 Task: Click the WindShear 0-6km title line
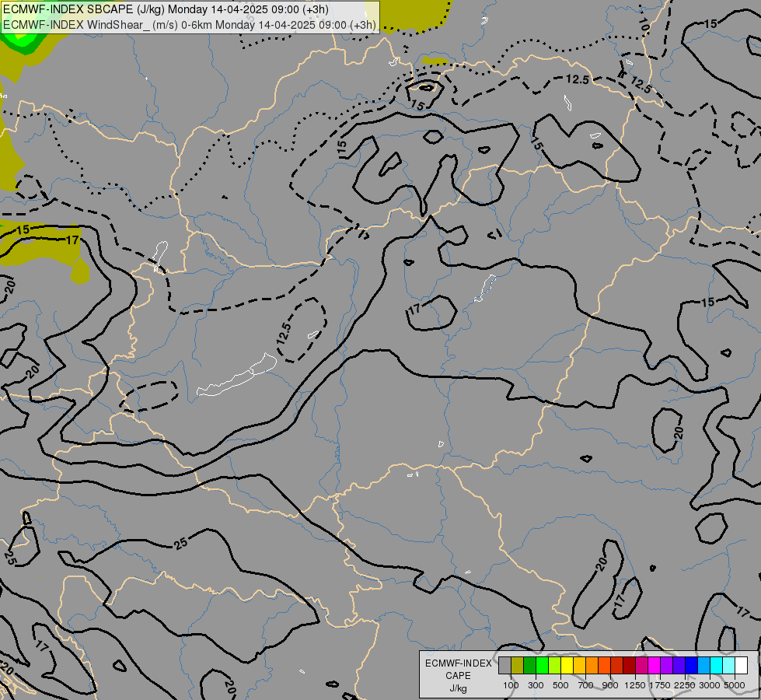[x=190, y=25]
